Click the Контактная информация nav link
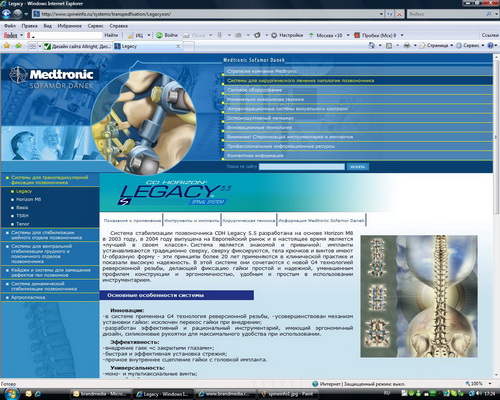500x400 pixels. pos(255,155)
